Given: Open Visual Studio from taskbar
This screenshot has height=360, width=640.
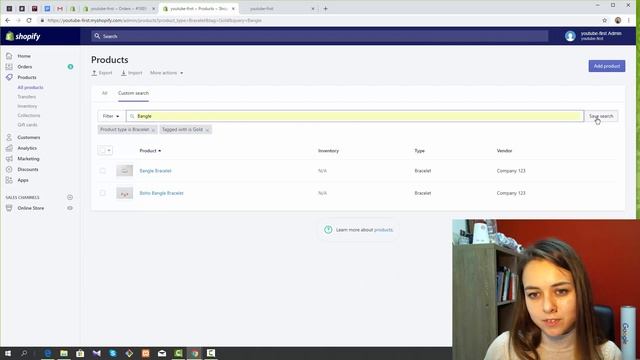Looking at the screenshot, I should [97, 353].
